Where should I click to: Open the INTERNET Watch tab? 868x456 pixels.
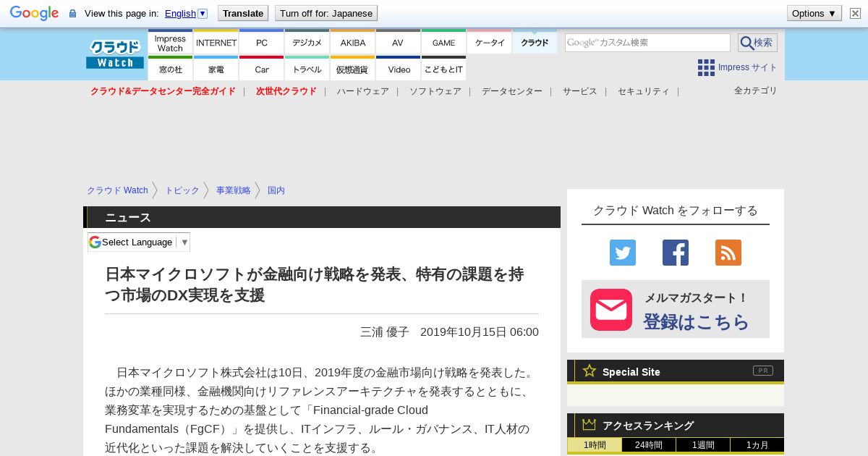[x=216, y=43]
